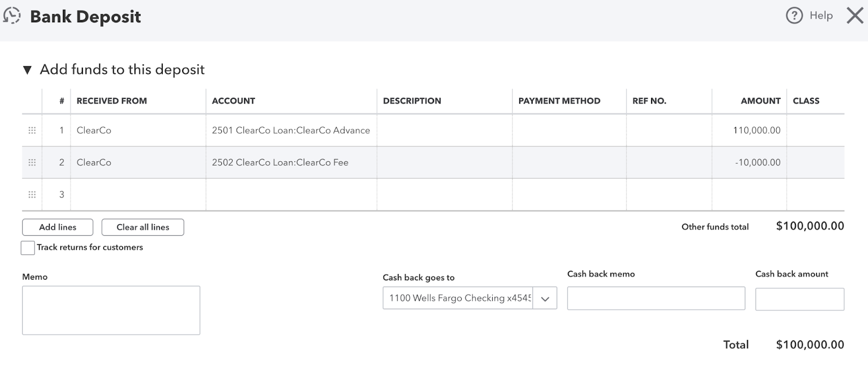The image size is (868, 373).
Task: Click the Add lines button
Action: point(58,227)
